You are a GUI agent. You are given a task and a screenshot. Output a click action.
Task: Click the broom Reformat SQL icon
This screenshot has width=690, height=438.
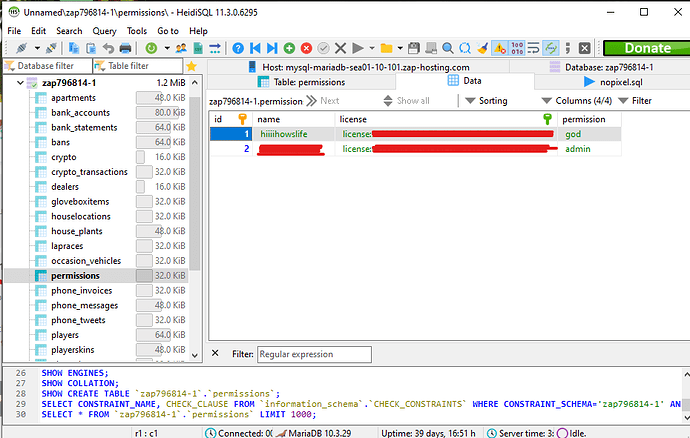482,48
